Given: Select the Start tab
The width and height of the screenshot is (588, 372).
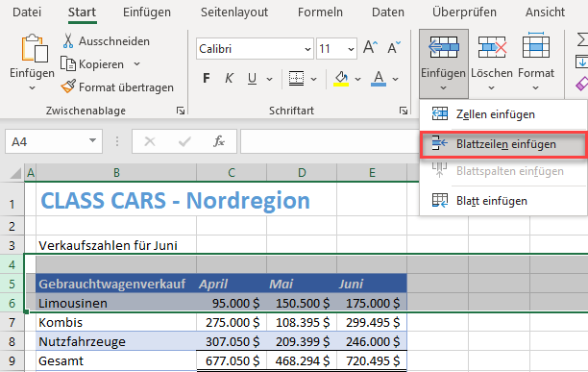Looking at the screenshot, I should click(x=82, y=12).
